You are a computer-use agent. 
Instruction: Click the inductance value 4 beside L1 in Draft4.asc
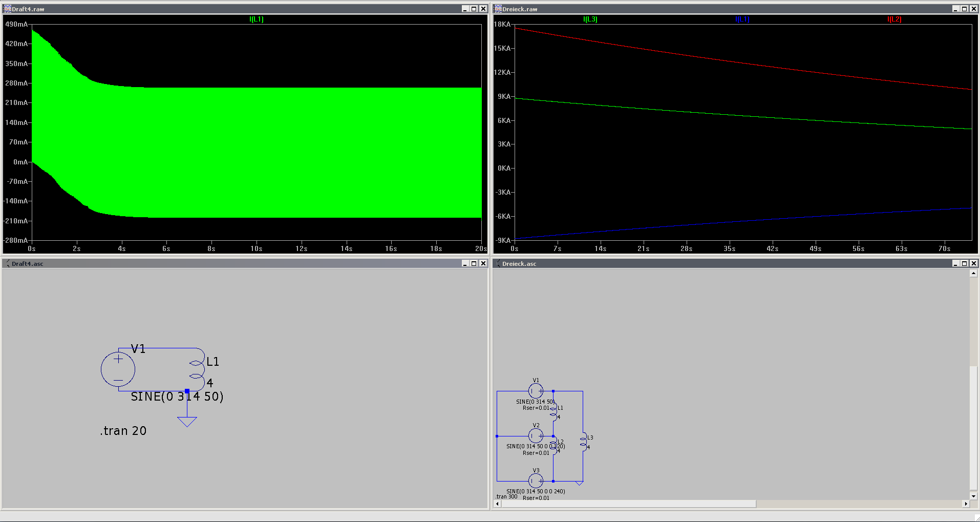(x=210, y=383)
